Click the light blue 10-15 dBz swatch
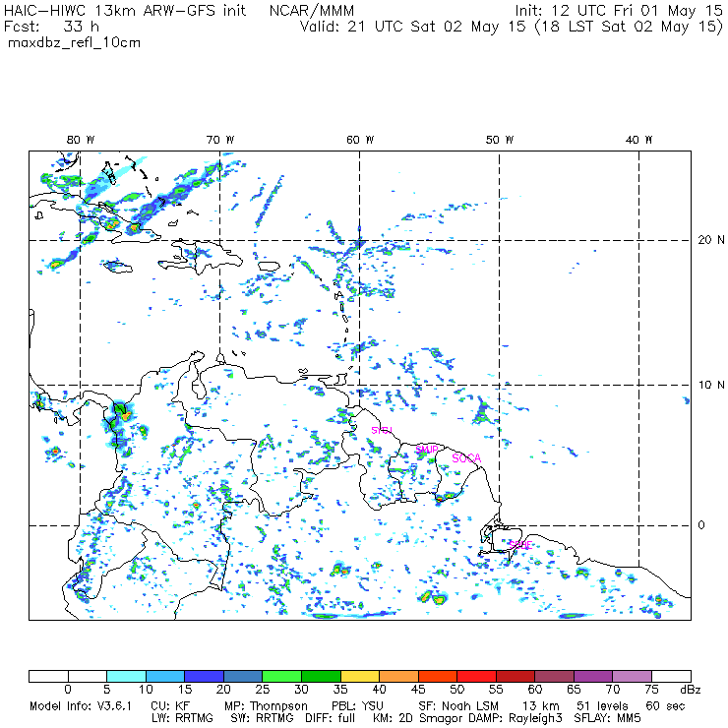 (x=165, y=676)
